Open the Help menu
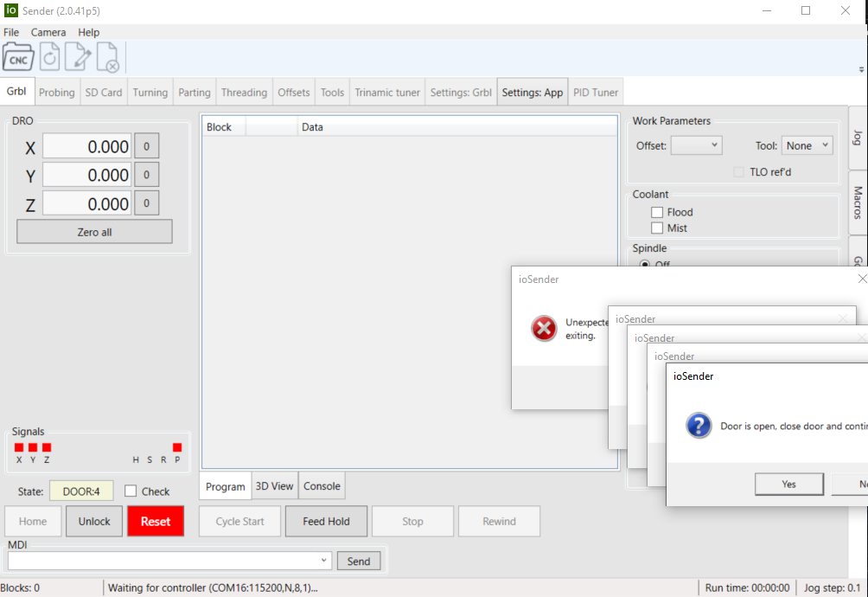This screenshot has width=868, height=597. 88,32
